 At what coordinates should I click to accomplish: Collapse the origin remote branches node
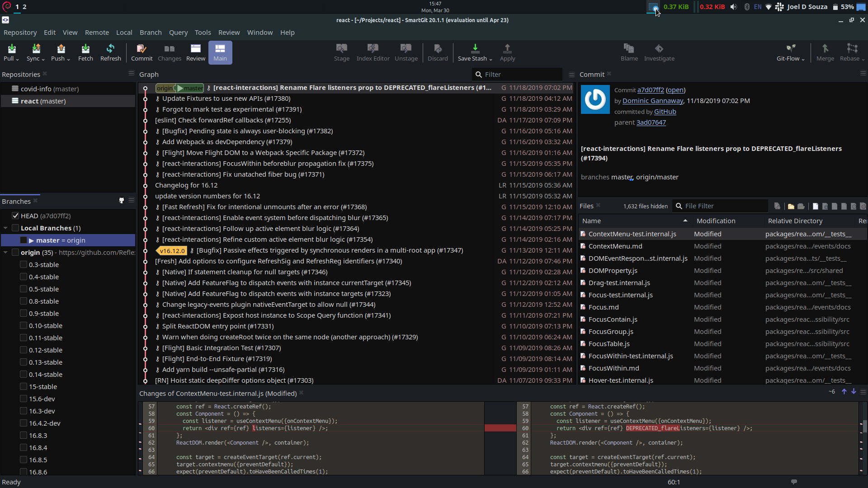(5, 253)
